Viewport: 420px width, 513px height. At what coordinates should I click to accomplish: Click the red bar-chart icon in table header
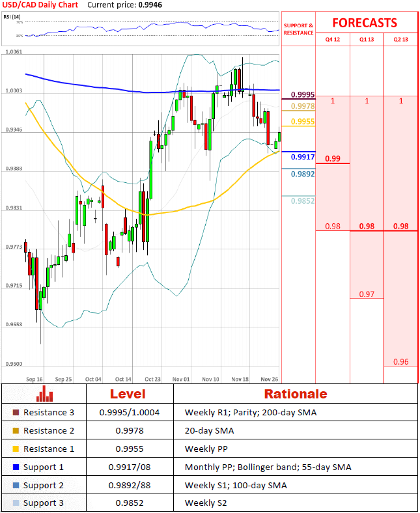(44, 394)
